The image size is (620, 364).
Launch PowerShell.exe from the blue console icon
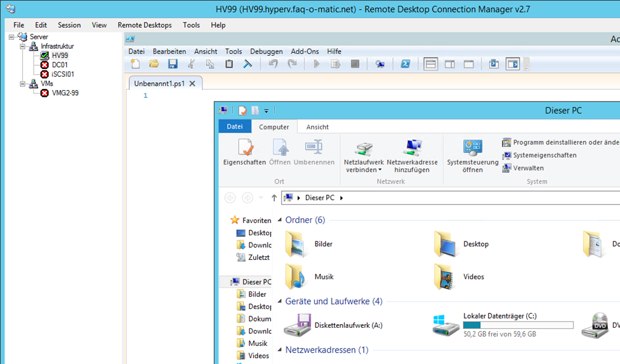click(405, 64)
